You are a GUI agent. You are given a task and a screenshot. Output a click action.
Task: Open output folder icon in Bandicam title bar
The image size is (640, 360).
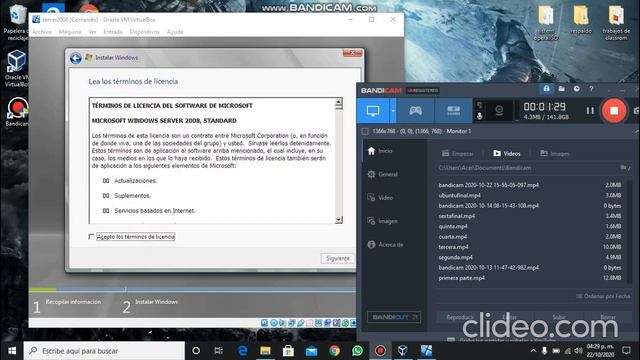pos(562,89)
